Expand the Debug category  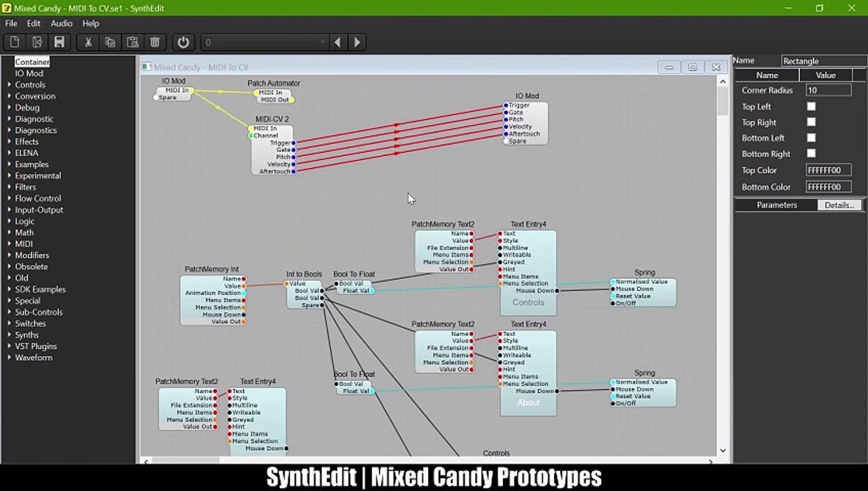tap(9, 108)
